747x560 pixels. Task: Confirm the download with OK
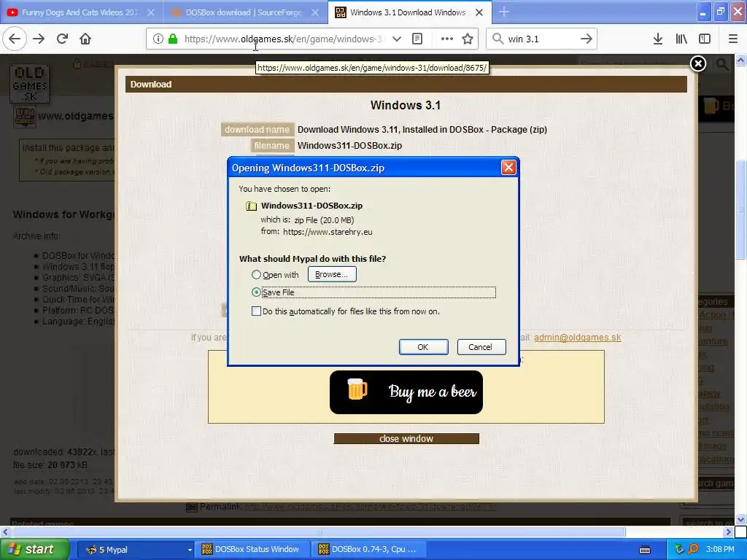tap(423, 347)
